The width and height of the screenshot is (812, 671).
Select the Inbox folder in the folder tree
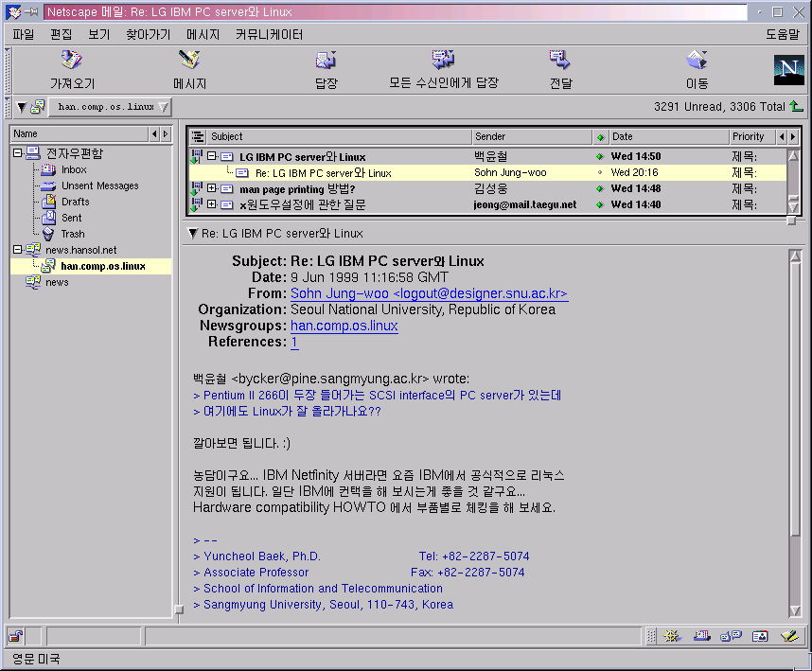(74, 170)
